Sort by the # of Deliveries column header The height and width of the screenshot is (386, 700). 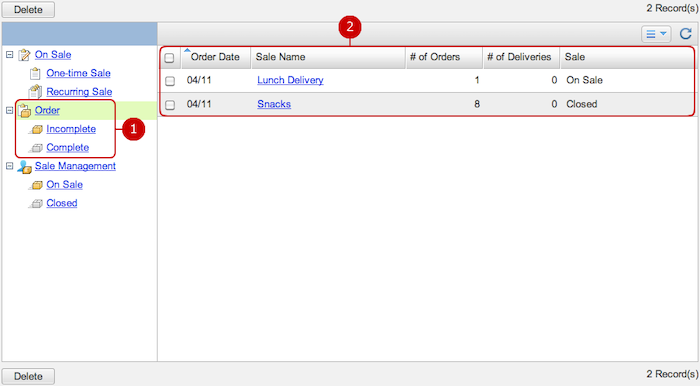521,57
